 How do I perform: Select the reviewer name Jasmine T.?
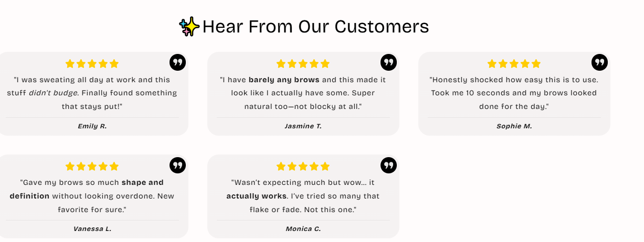tap(303, 126)
